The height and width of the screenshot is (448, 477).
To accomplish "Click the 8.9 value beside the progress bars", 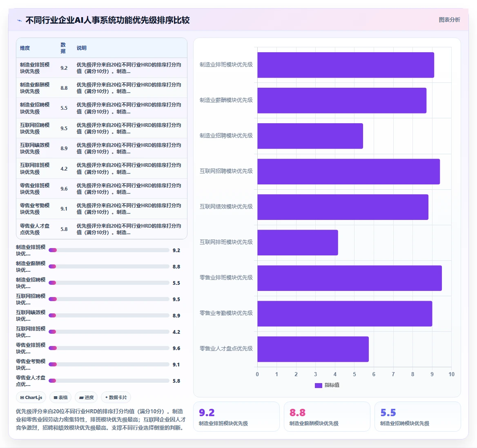I will coord(176,315).
